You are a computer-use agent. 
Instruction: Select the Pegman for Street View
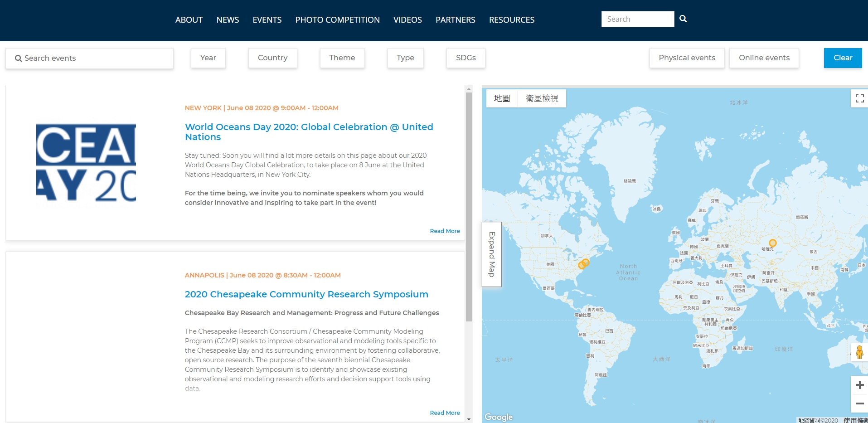click(x=859, y=351)
